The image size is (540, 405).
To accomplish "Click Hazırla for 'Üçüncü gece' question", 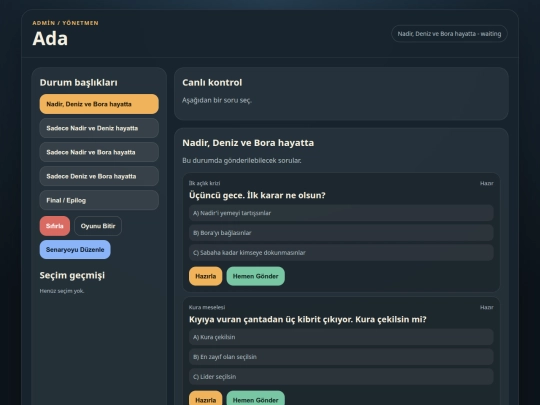I will 206,276.
